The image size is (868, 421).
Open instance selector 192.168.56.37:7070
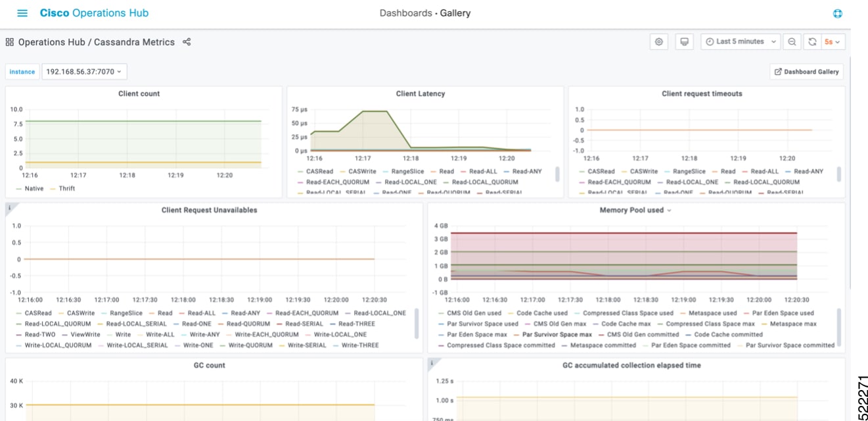[x=85, y=71]
